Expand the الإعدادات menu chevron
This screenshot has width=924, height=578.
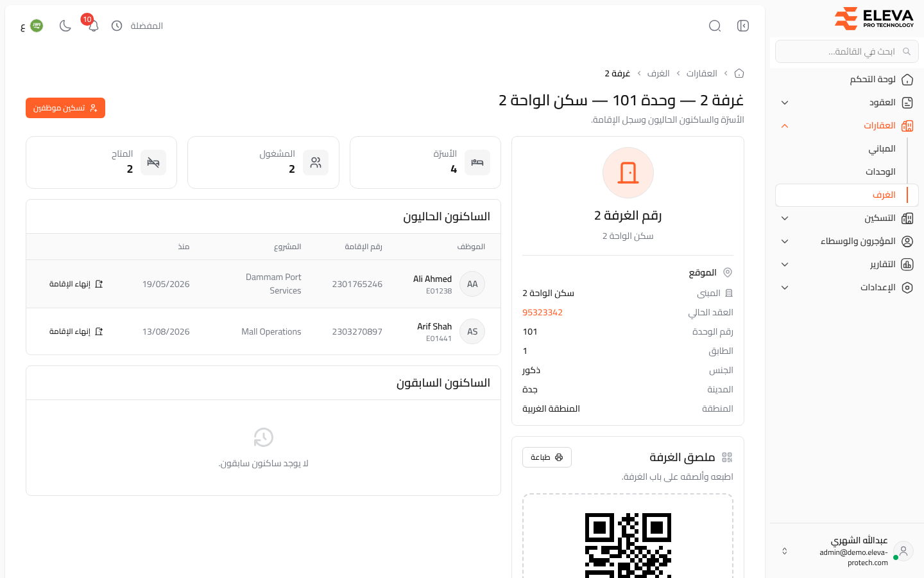785,288
